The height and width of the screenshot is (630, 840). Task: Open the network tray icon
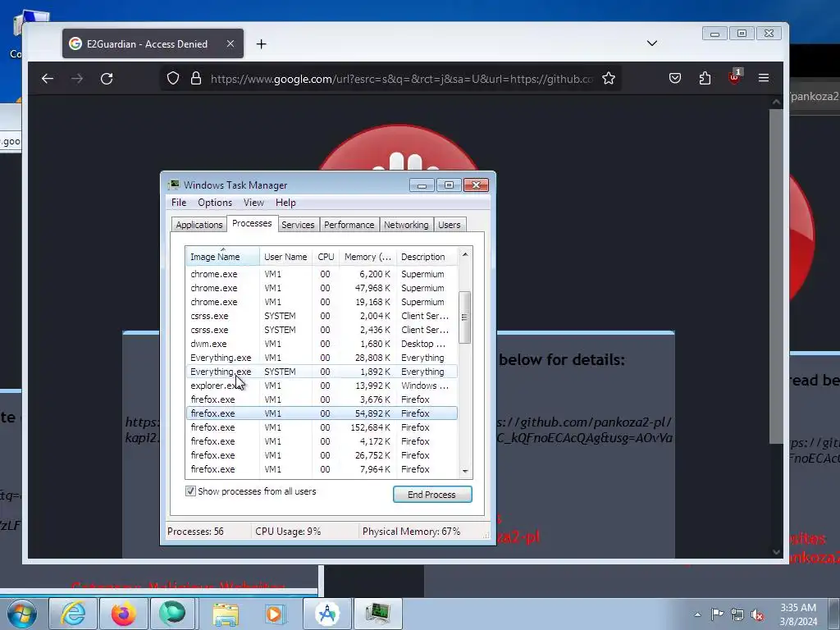(737, 614)
